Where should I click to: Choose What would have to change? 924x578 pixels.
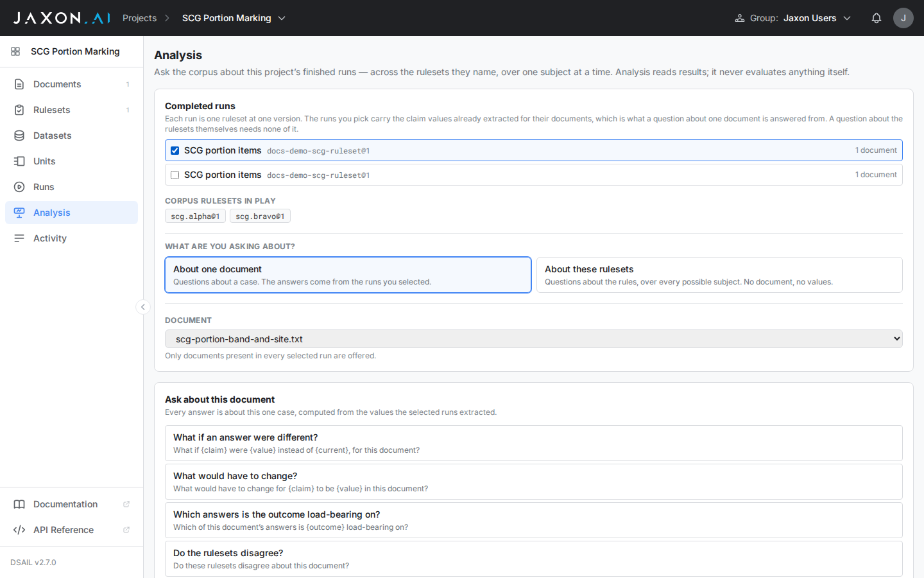click(534, 482)
